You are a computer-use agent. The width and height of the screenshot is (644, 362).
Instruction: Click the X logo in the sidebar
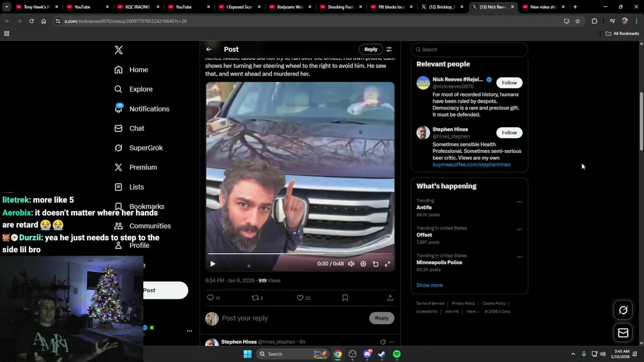(118, 50)
